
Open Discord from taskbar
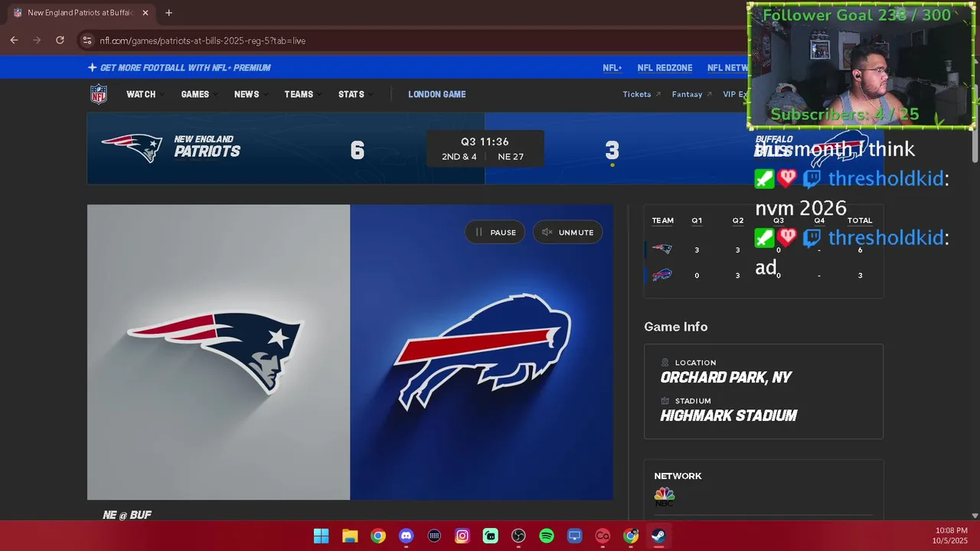(x=406, y=536)
